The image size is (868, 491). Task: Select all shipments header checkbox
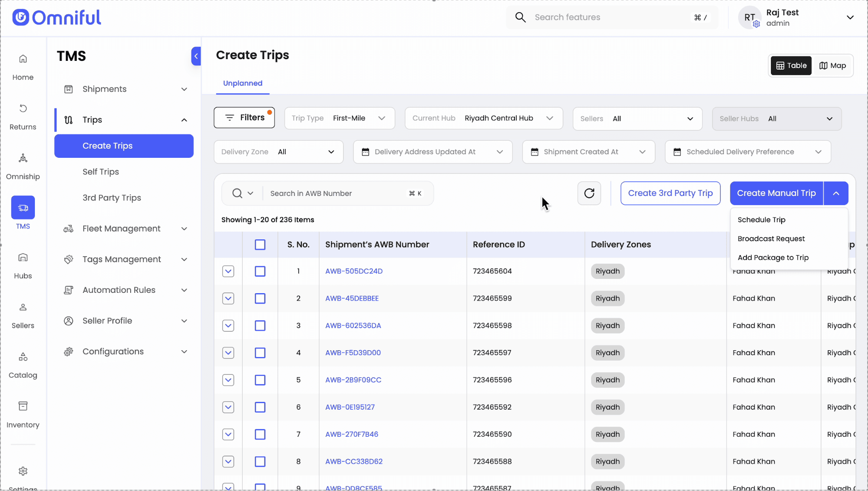(x=260, y=245)
